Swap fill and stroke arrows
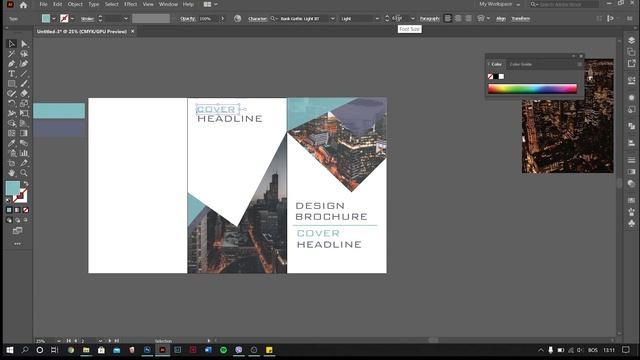640x360 pixels. pyautogui.click(x=25, y=184)
